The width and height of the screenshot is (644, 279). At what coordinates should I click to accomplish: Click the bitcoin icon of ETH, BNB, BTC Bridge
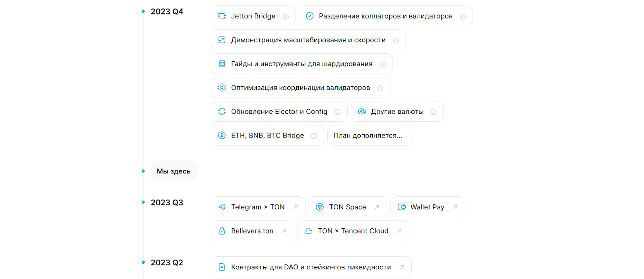point(222,135)
